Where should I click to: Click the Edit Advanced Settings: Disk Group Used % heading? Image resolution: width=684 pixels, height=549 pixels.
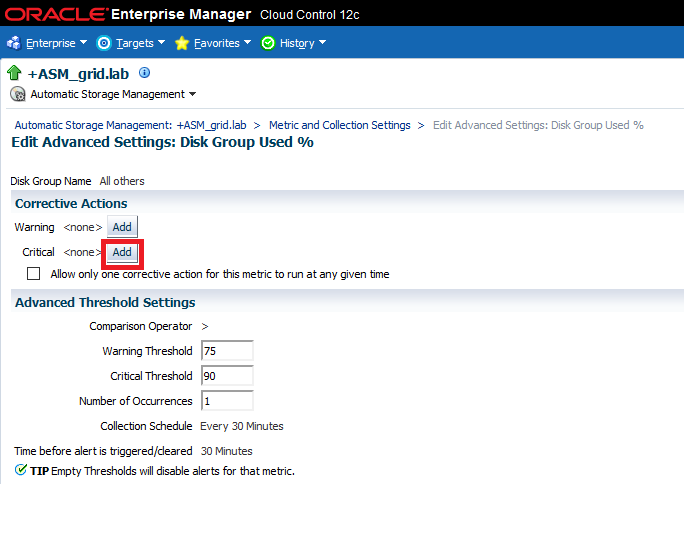click(163, 142)
